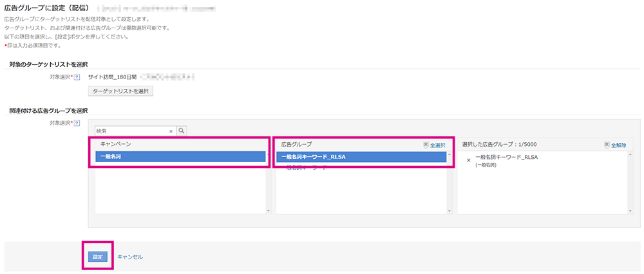This screenshot has height=274, width=644.
Task: Remove 一般名詞キーワード_RLSA using its x icon
Action: (469, 160)
